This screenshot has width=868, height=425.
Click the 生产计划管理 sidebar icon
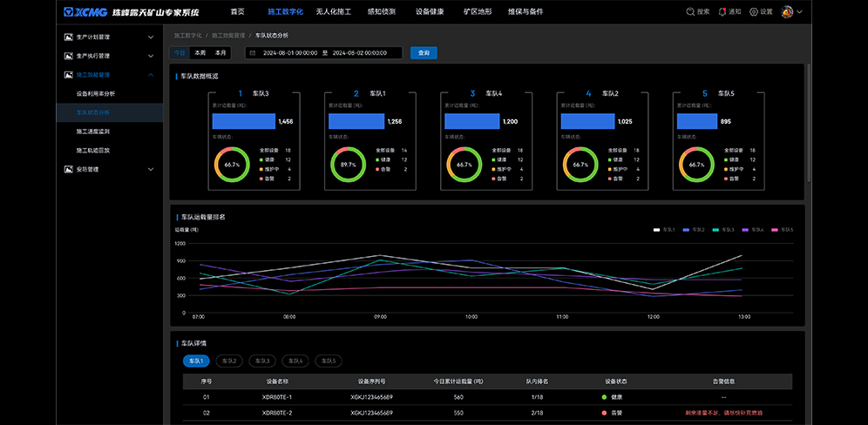[x=69, y=37]
